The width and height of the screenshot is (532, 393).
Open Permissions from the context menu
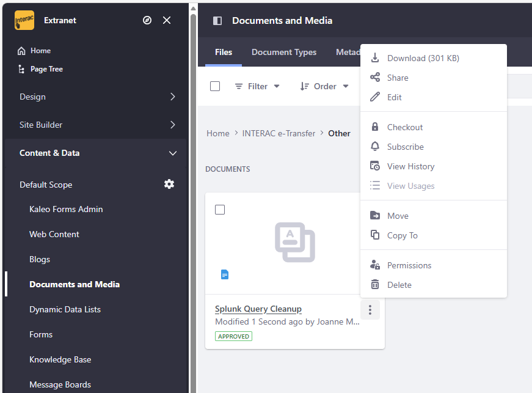(434, 265)
